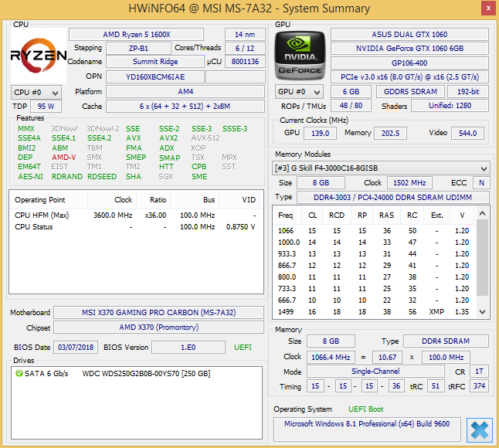Click the blue X close icon at bottom
The width and height of the screenshot is (499, 448).
coord(479,430)
